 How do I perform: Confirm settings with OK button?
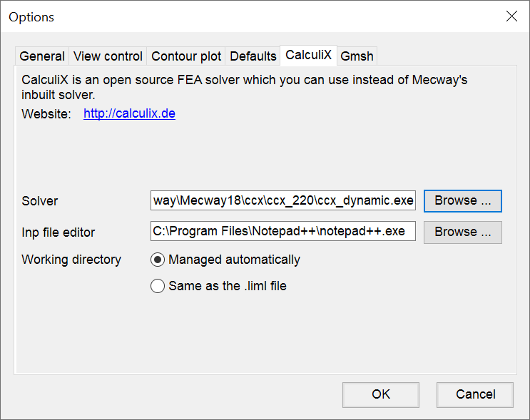[x=381, y=394]
